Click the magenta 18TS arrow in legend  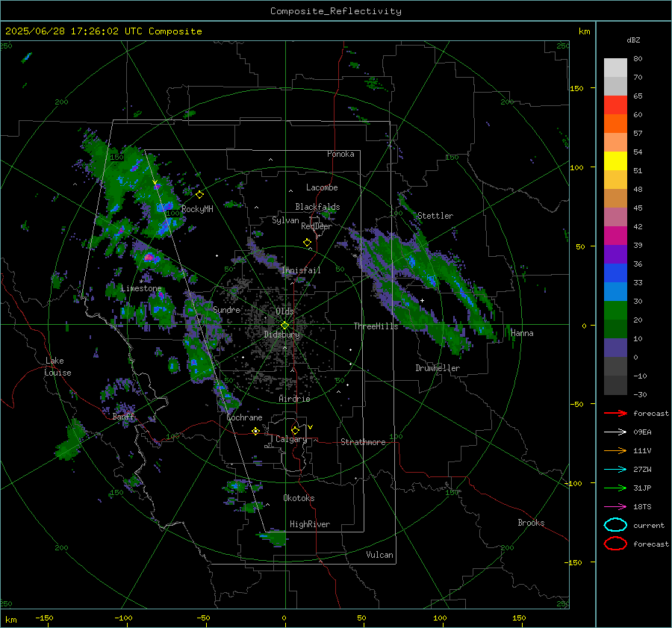pos(615,507)
